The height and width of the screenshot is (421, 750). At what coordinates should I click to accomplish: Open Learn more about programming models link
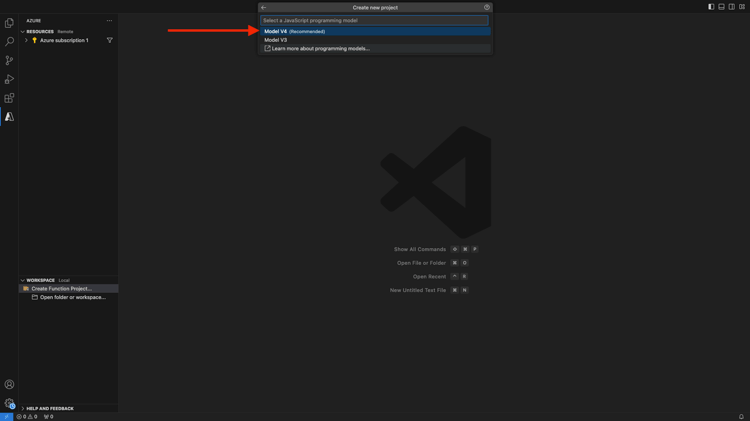pos(375,49)
